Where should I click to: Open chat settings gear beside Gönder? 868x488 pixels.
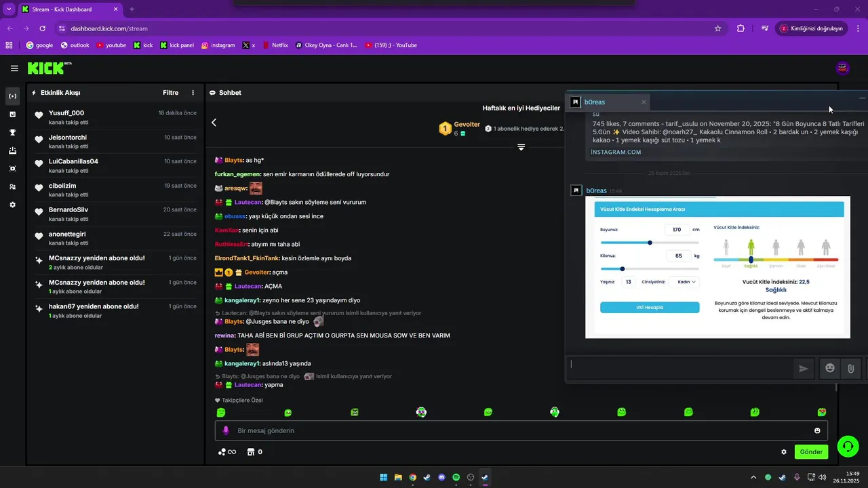pyautogui.click(x=784, y=452)
